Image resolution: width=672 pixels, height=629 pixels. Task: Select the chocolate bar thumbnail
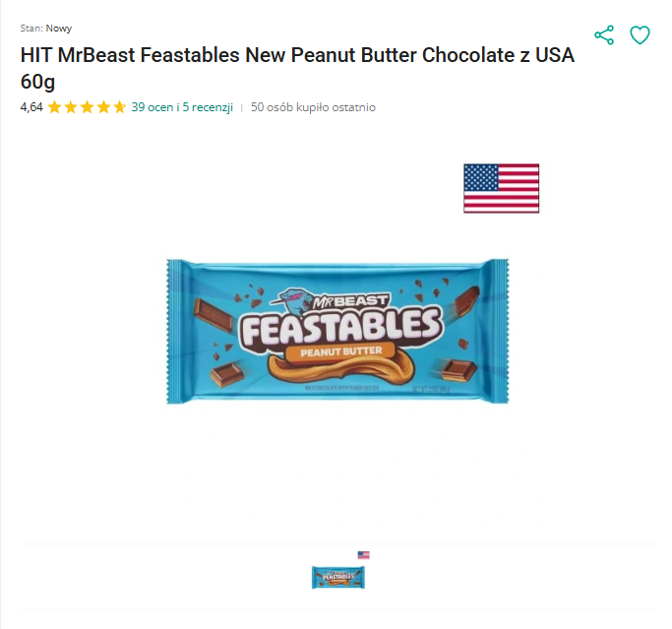[338, 577]
